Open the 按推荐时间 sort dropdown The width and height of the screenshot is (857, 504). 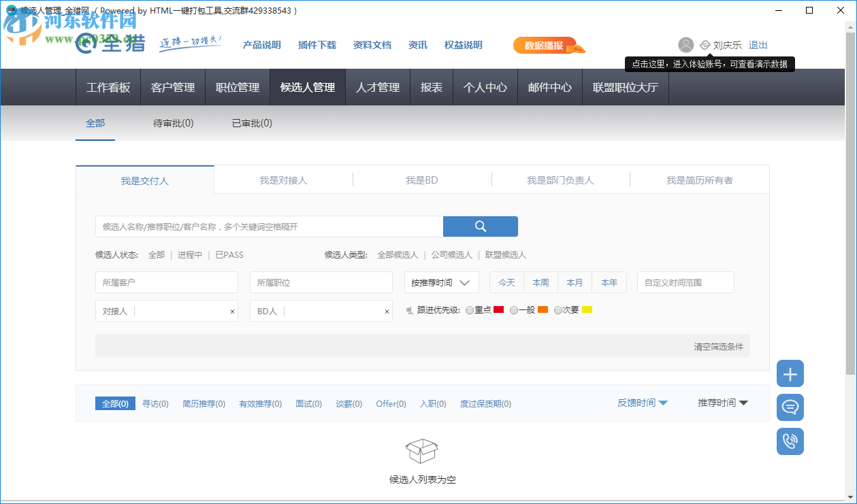click(441, 282)
